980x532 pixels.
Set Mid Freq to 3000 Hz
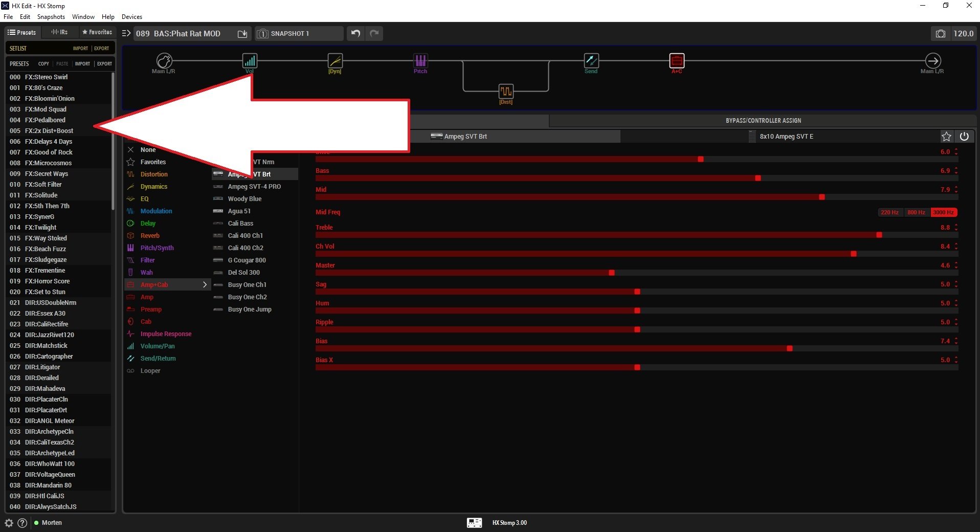[x=943, y=212]
